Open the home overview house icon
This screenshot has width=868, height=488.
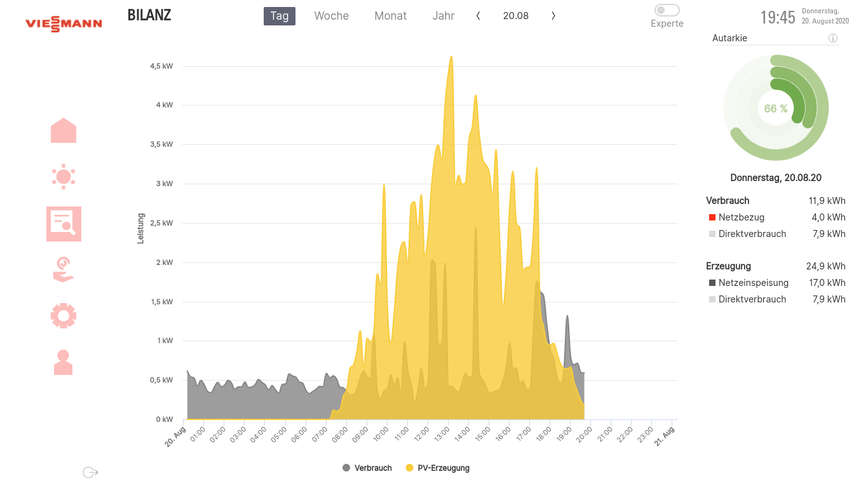click(x=64, y=130)
